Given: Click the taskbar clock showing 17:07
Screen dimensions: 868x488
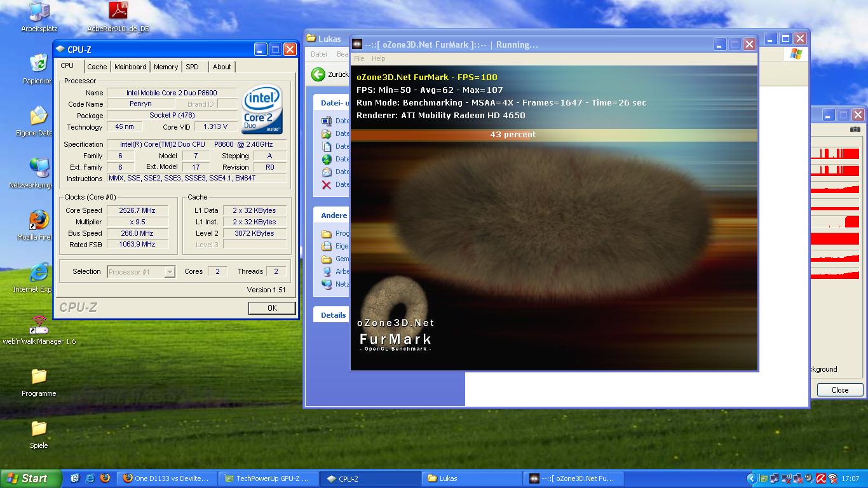Looking at the screenshot, I should pyautogui.click(x=851, y=478).
